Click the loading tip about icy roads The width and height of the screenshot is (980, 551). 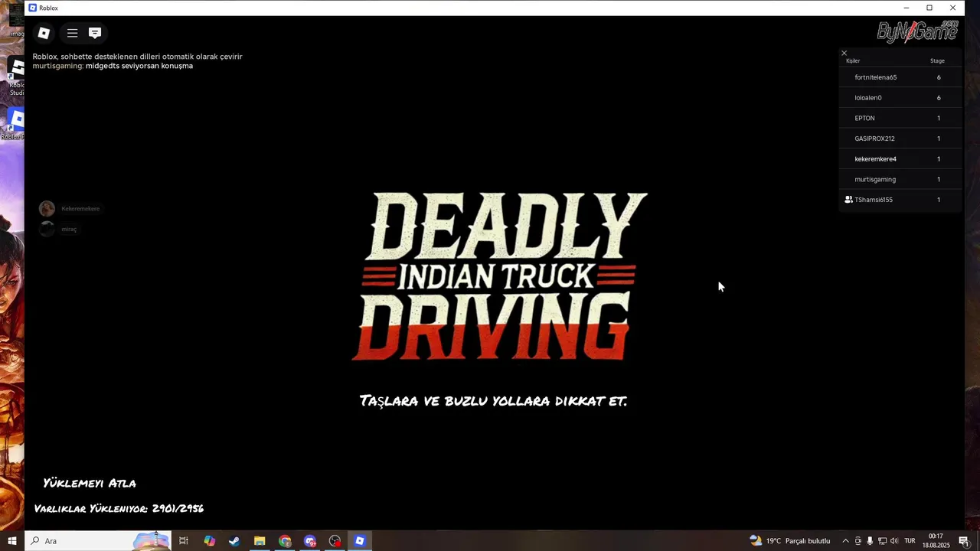click(494, 401)
